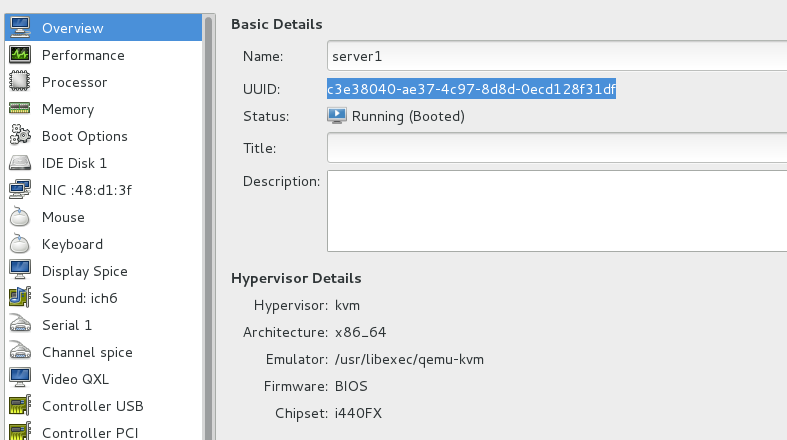Open Display Spice settings
The image size is (787, 440).
[x=103, y=271]
